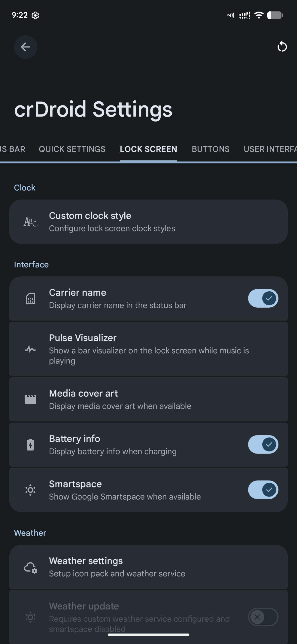Tap the Battery info charging icon

[x=30, y=445]
